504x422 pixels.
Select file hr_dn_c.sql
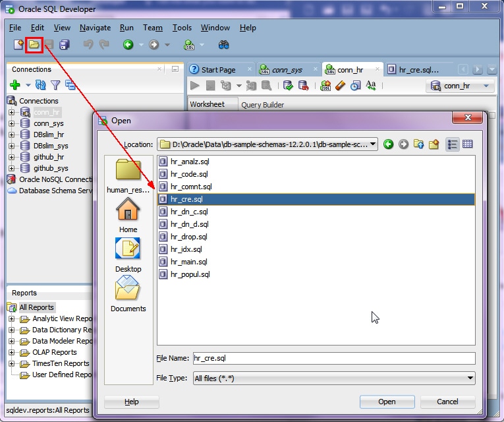click(x=189, y=212)
